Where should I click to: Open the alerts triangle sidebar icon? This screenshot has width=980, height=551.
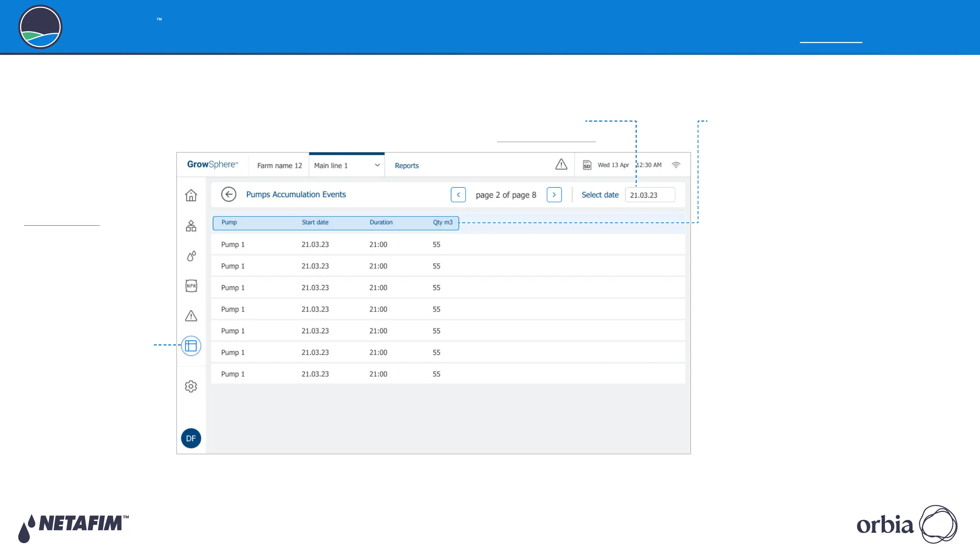[x=191, y=315]
